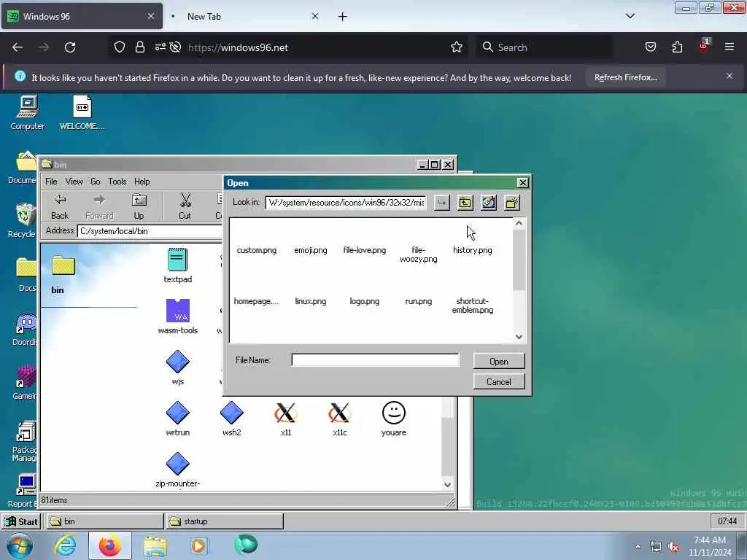Image resolution: width=747 pixels, height=560 pixels.
Task: Click scroll up arrow in Open dialog list
Action: click(x=519, y=223)
